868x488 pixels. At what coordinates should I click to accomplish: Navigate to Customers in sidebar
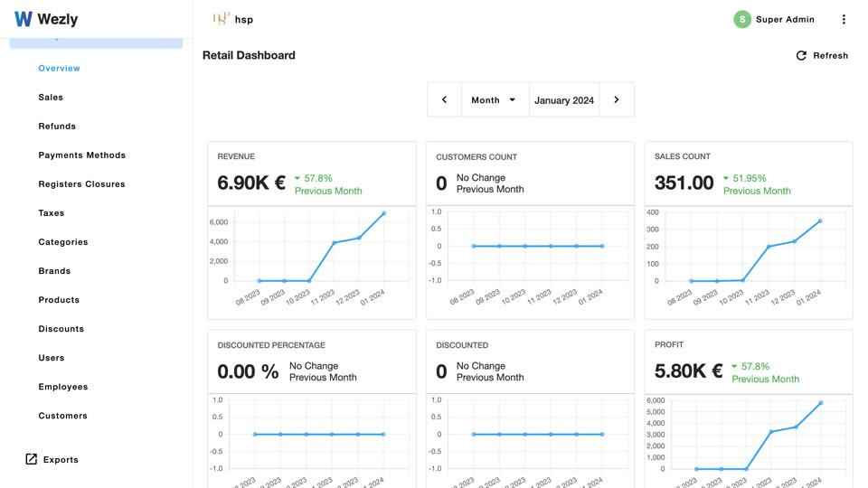coord(62,416)
